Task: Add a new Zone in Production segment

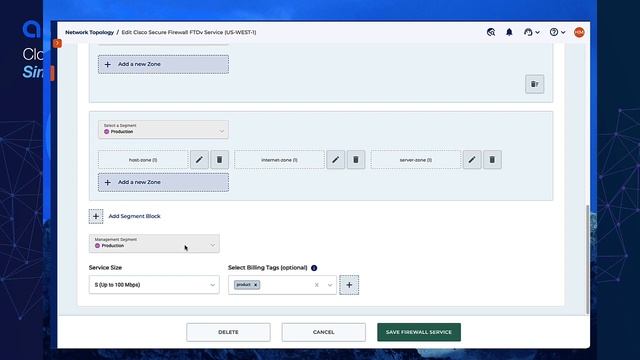Action: [x=163, y=182]
